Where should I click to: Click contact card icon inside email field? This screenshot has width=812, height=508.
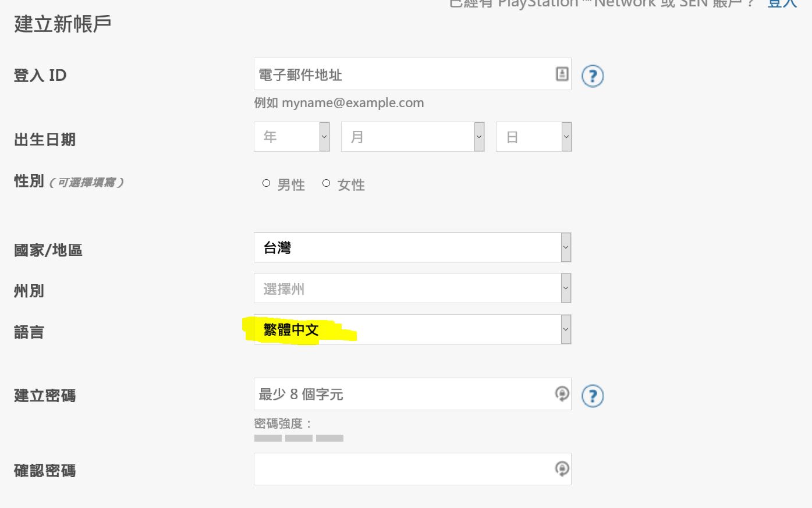(562, 74)
